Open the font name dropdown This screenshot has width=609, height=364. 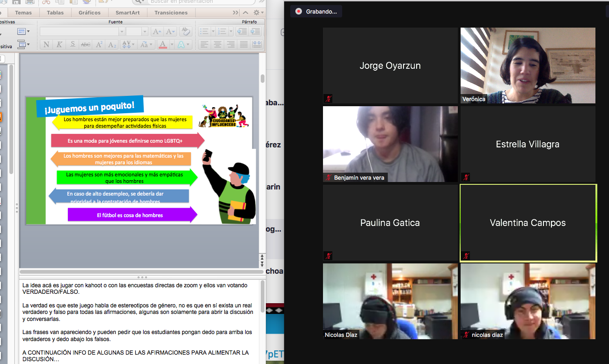[x=122, y=32]
